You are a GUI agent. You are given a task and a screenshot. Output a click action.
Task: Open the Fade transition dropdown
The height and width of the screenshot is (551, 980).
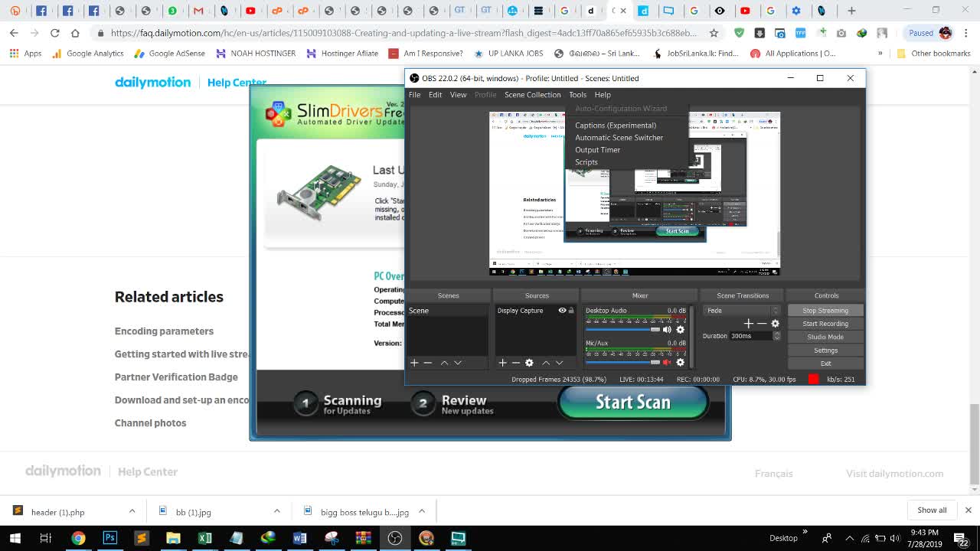pyautogui.click(x=741, y=311)
